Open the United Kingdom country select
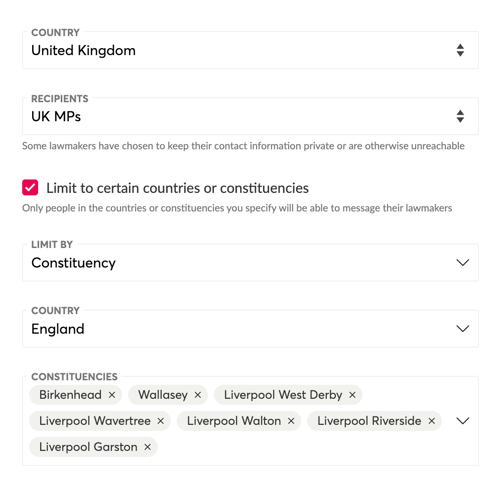The height and width of the screenshot is (491, 500). click(250, 50)
